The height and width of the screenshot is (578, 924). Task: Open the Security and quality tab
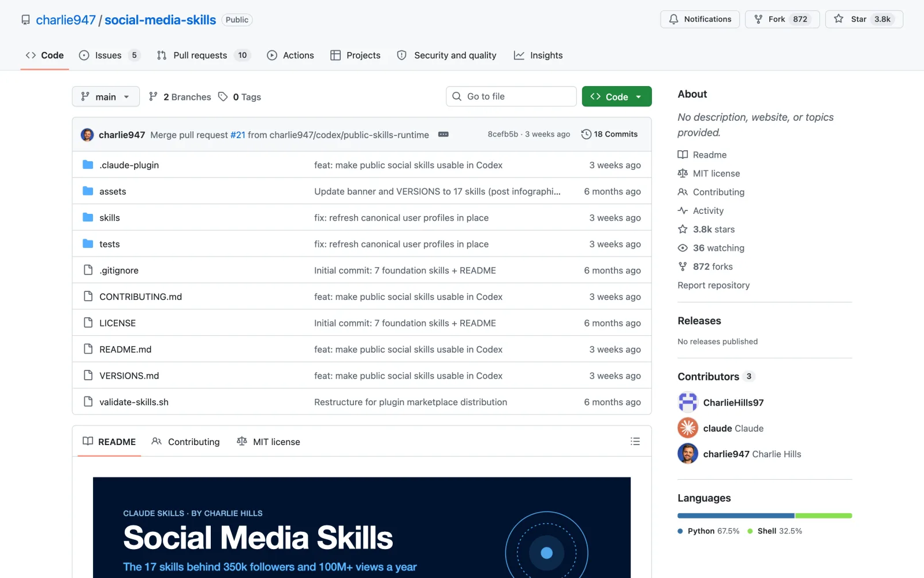(x=446, y=55)
